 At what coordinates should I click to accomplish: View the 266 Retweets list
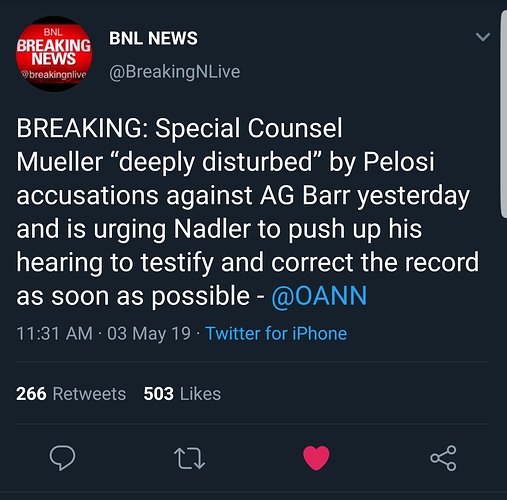(71, 394)
